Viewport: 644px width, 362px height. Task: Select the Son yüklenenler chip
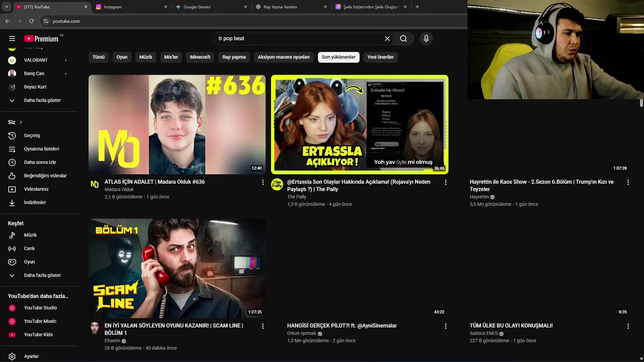pyautogui.click(x=339, y=57)
